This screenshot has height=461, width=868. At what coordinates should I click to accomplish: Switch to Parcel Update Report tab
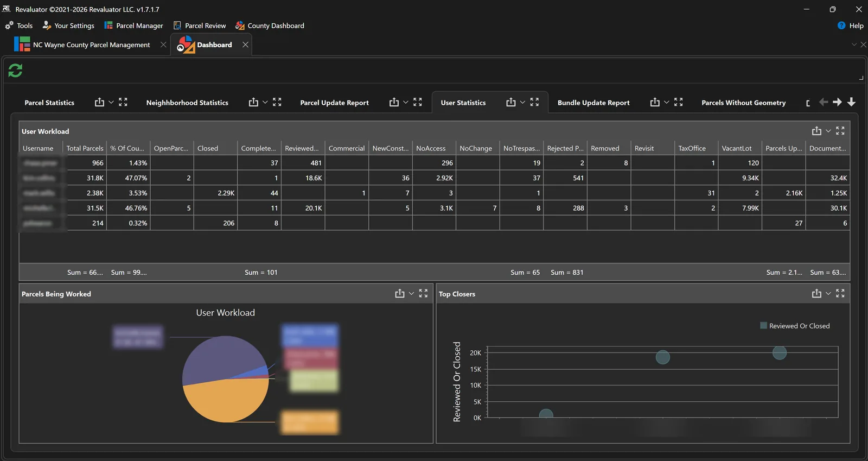pos(334,103)
